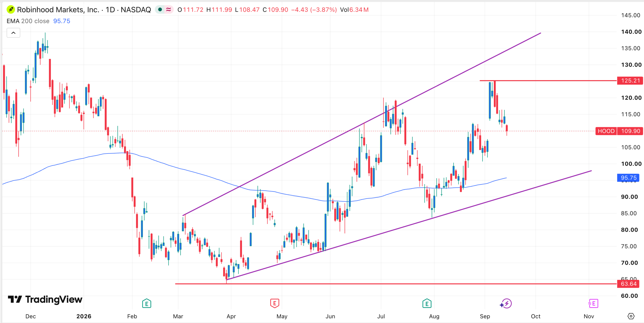Select the 63.64 red price label
Viewport: 644px width, 323px height.
tap(628, 284)
